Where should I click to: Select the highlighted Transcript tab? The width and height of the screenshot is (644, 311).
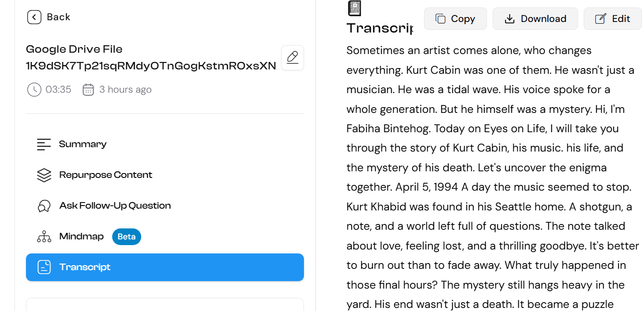click(x=165, y=267)
